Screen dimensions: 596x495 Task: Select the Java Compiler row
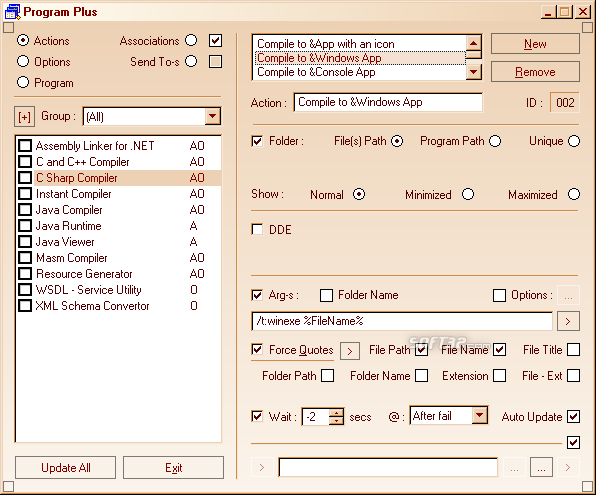118,210
